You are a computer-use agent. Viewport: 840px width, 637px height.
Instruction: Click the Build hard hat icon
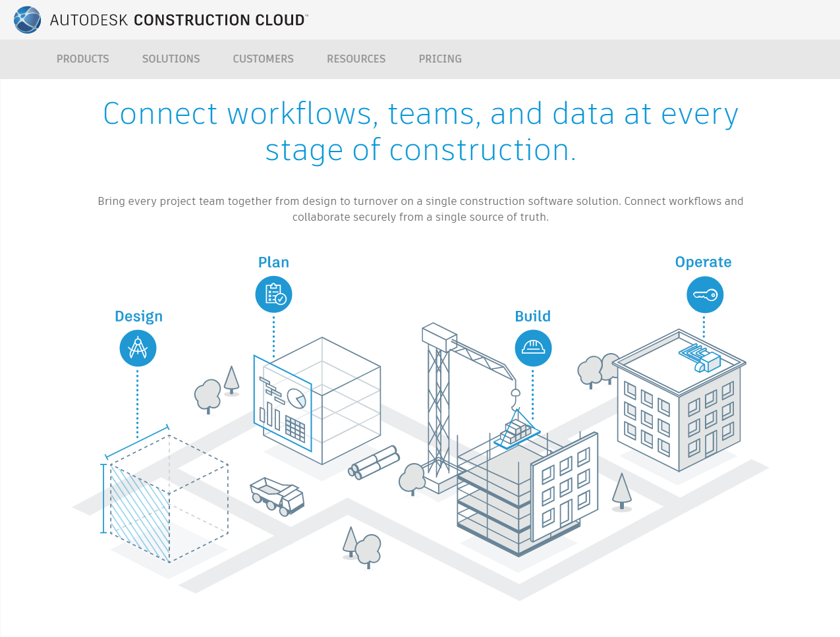pyautogui.click(x=533, y=348)
